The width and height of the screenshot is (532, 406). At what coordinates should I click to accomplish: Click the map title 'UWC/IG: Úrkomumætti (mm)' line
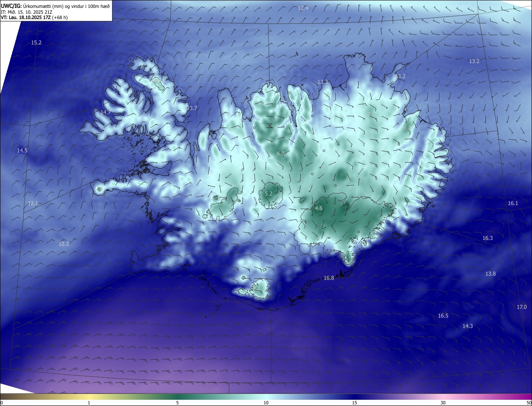(x=55, y=7)
